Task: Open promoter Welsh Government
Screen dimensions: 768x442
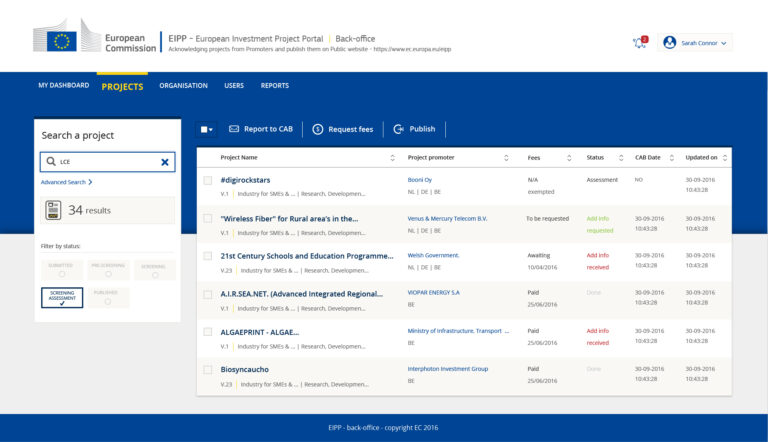Action: click(x=433, y=255)
